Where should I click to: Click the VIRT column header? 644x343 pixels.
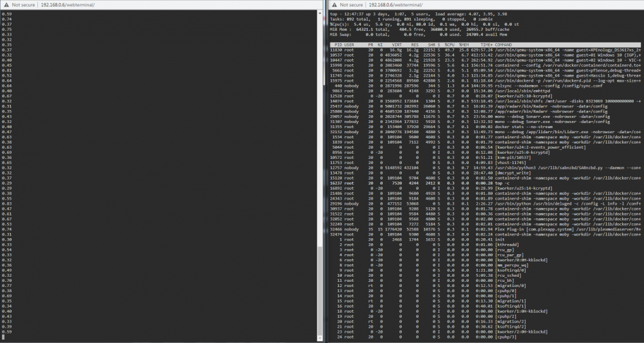(x=397, y=44)
